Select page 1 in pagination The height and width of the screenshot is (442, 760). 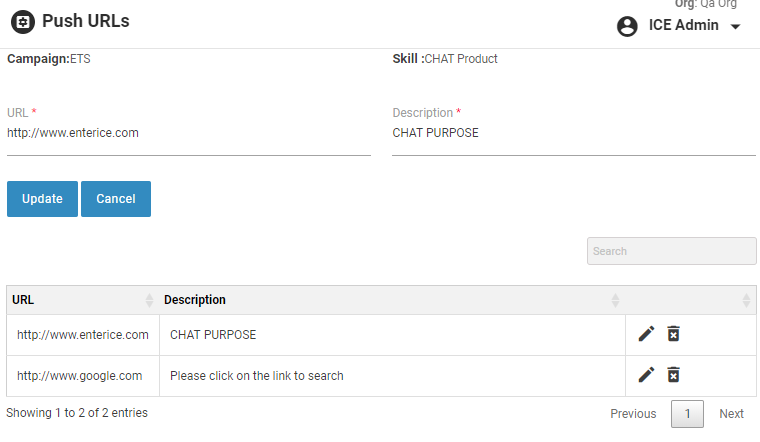687,414
